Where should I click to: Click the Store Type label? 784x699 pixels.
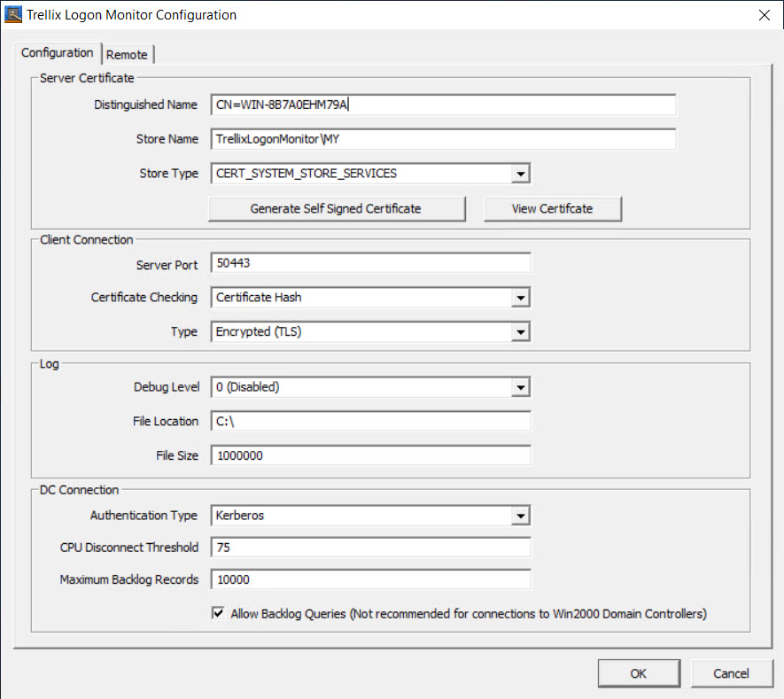(x=168, y=174)
